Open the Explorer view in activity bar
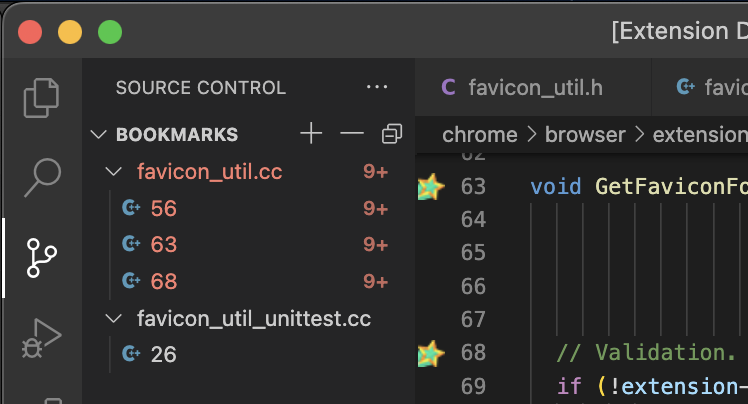This screenshot has height=404, width=748. coord(42,98)
